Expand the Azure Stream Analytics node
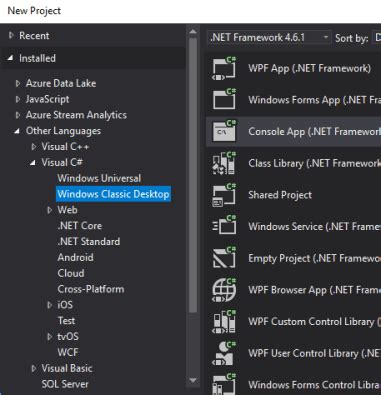This screenshot has width=381, height=395. pos(18,115)
